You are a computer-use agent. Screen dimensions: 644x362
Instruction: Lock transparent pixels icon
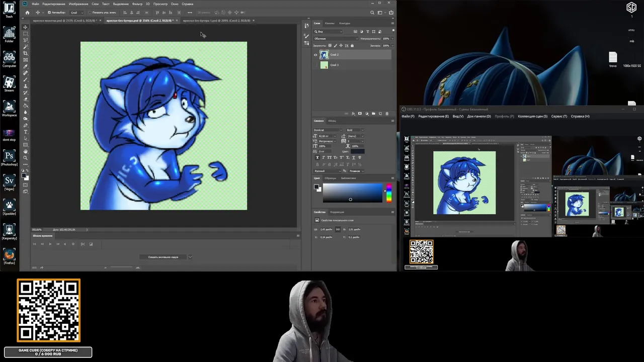click(x=330, y=46)
